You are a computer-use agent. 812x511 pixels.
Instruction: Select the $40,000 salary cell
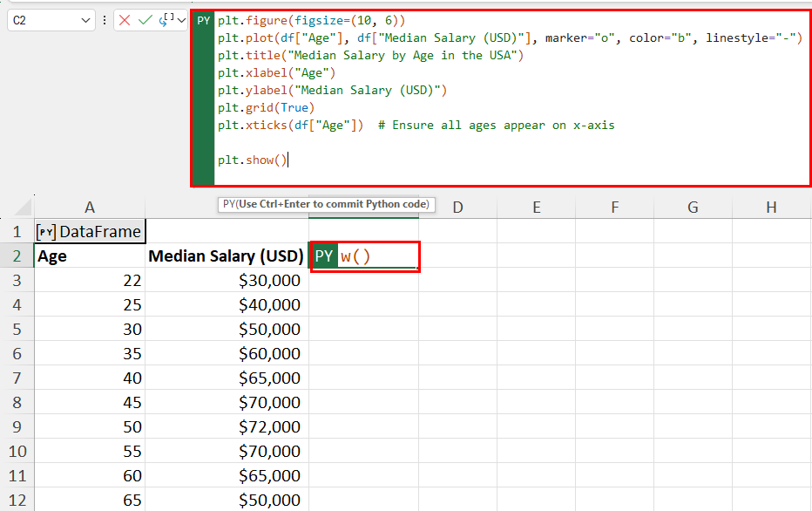[x=227, y=304]
